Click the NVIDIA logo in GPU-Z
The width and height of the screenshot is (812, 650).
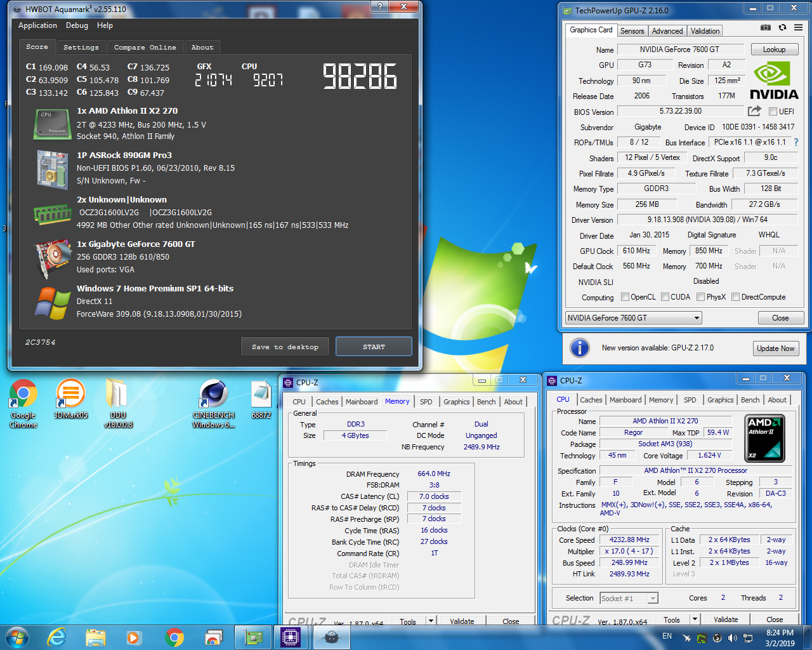coord(774,81)
